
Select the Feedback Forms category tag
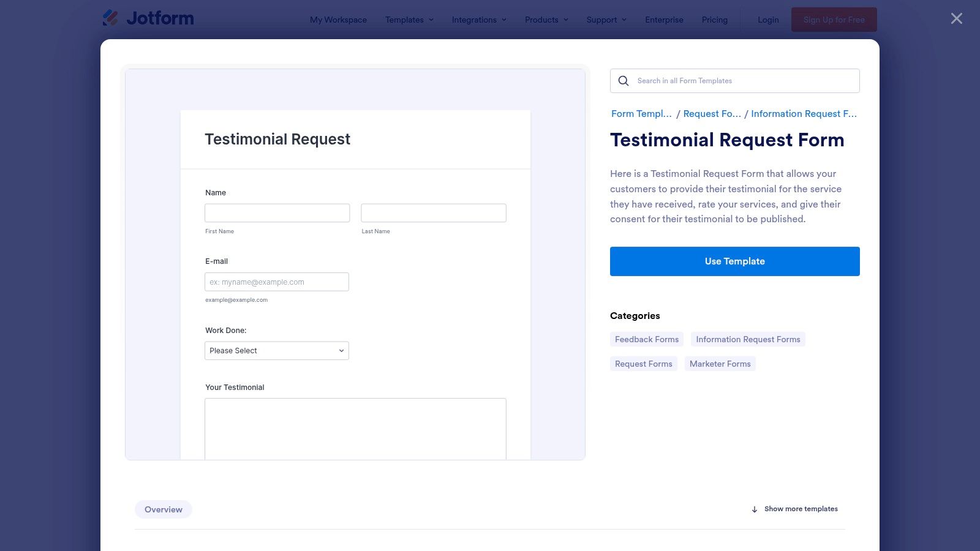[x=647, y=339]
